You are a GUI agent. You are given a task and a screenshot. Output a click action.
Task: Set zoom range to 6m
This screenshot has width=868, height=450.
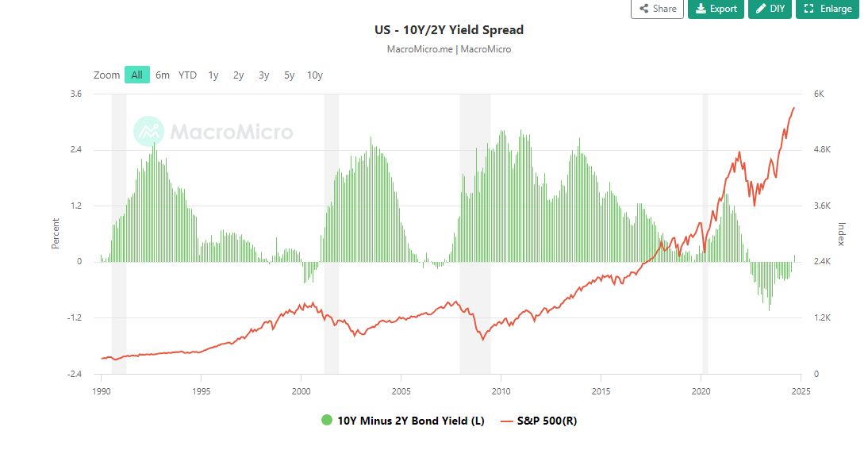coord(163,75)
